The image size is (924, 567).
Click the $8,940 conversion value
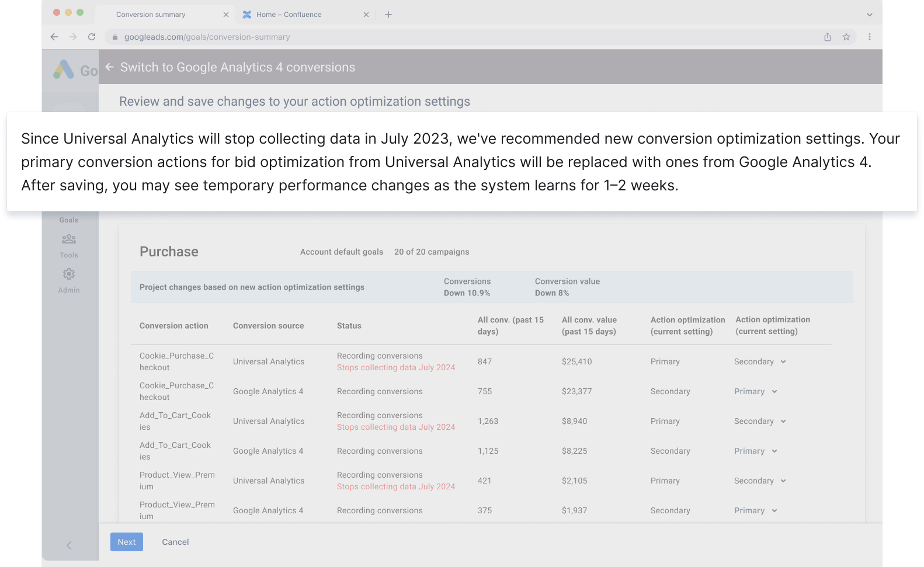(575, 421)
